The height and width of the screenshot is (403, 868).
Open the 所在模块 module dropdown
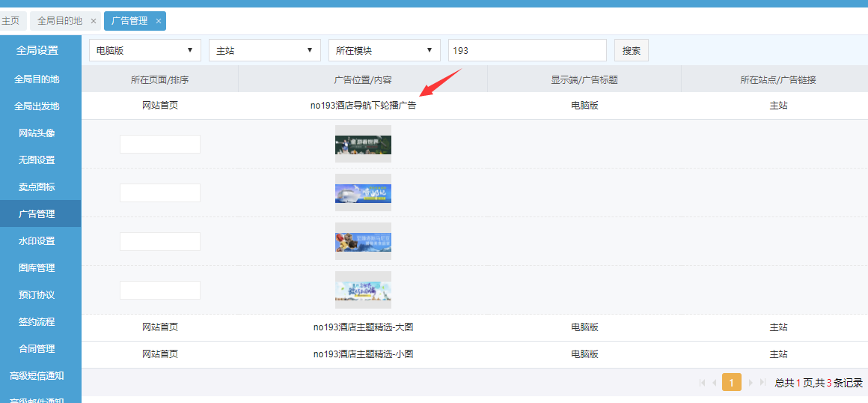pyautogui.click(x=384, y=50)
